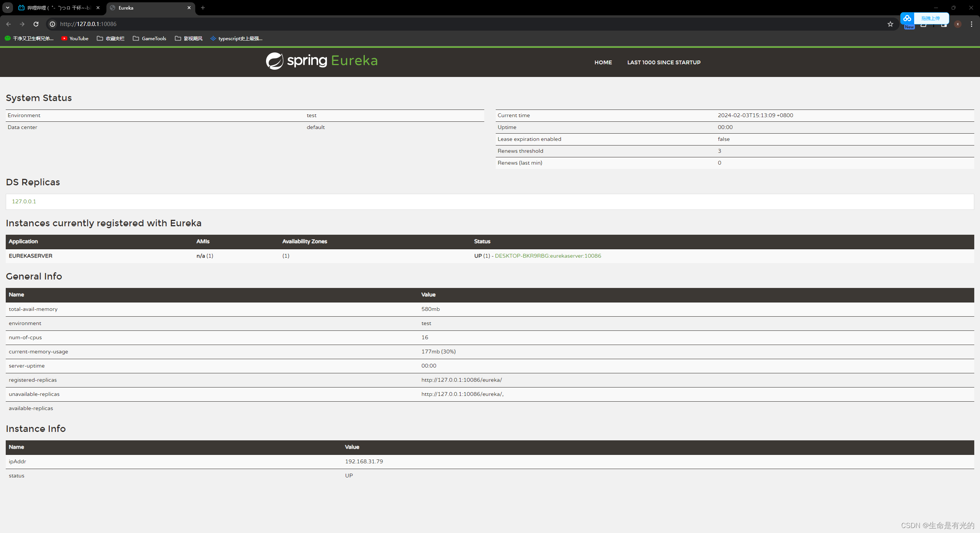The width and height of the screenshot is (980, 533).
Task: Open the GameTools bookmark folder
Action: point(150,38)
